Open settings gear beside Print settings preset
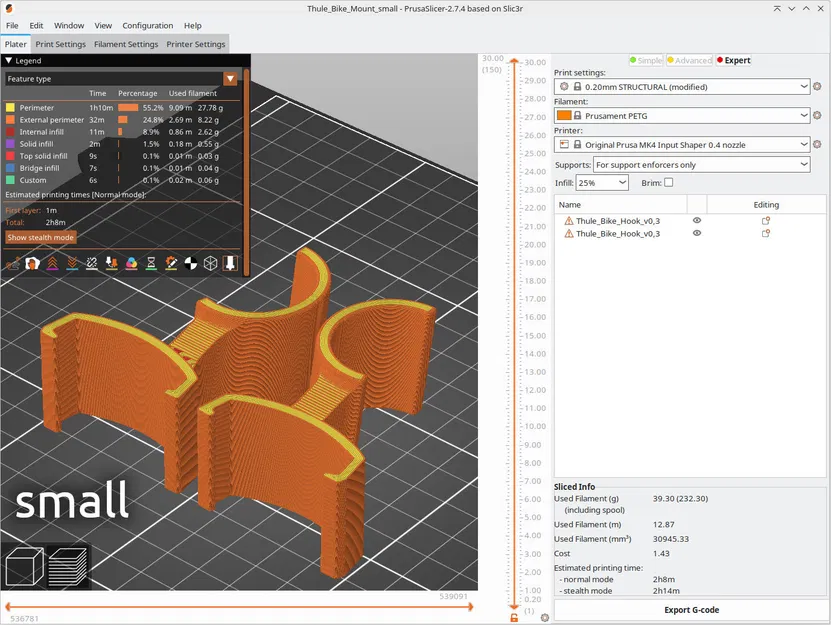The height and width of the screenshot is (625, 831). point(817,86)
